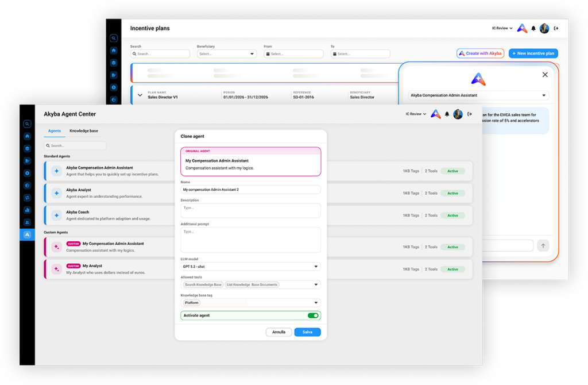Click Create with Akyba button
Viewport: 588px width, 385px height.
[481, 53]
